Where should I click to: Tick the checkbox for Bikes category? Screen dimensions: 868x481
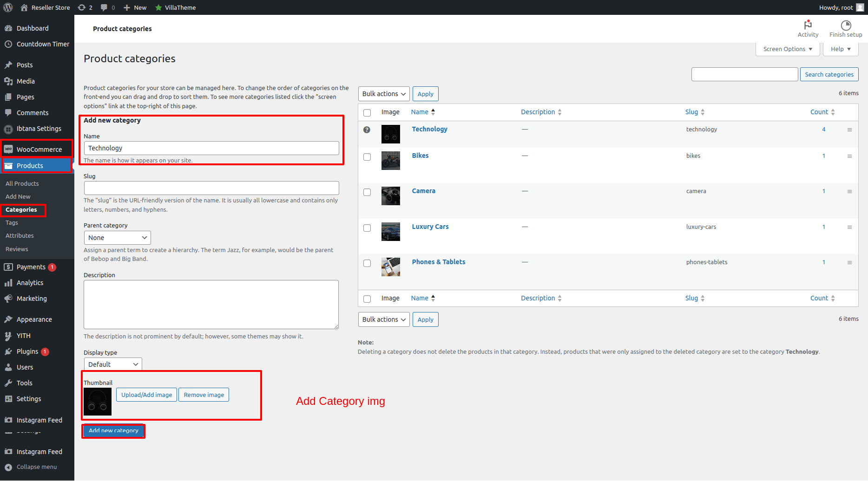(367, 157)
